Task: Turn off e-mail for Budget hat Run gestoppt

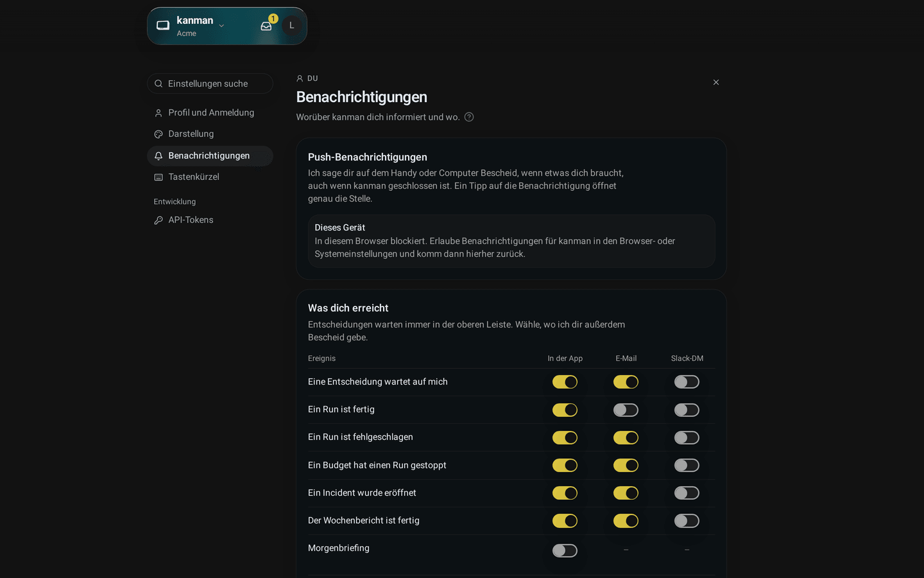Action: pos(626,465)
